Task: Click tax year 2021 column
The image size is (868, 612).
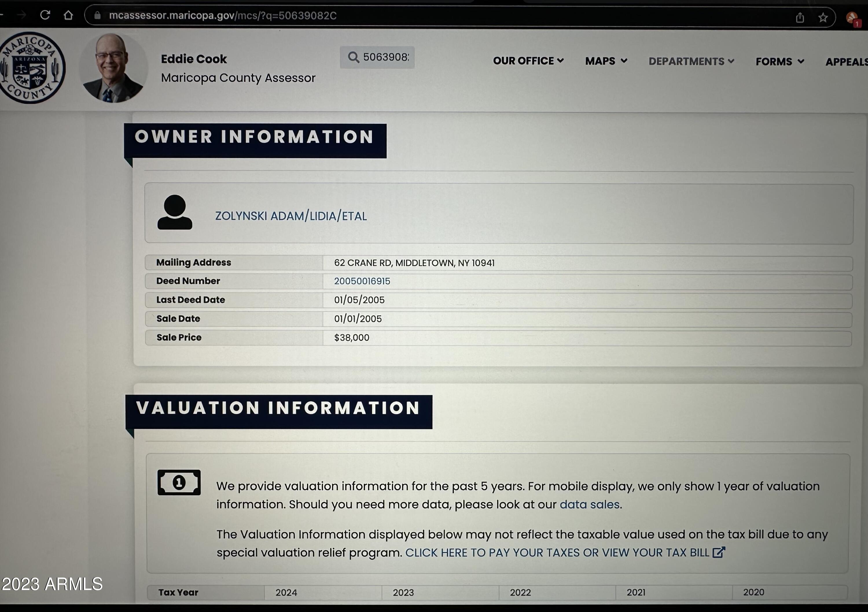Action: point(636,592)
